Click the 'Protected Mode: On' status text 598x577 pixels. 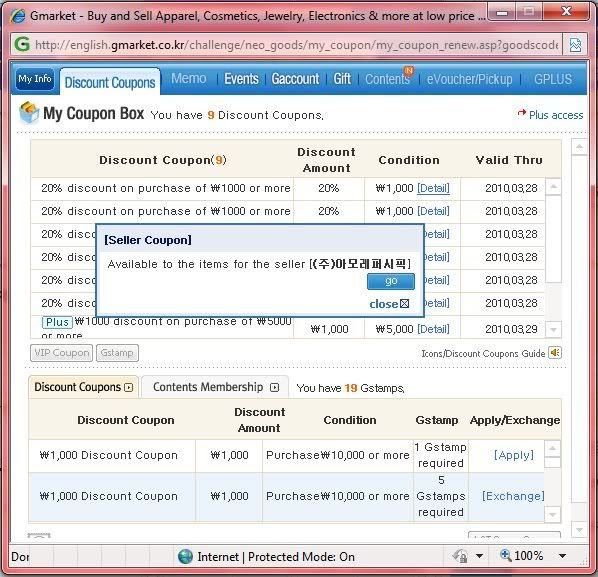pos(301,557)
